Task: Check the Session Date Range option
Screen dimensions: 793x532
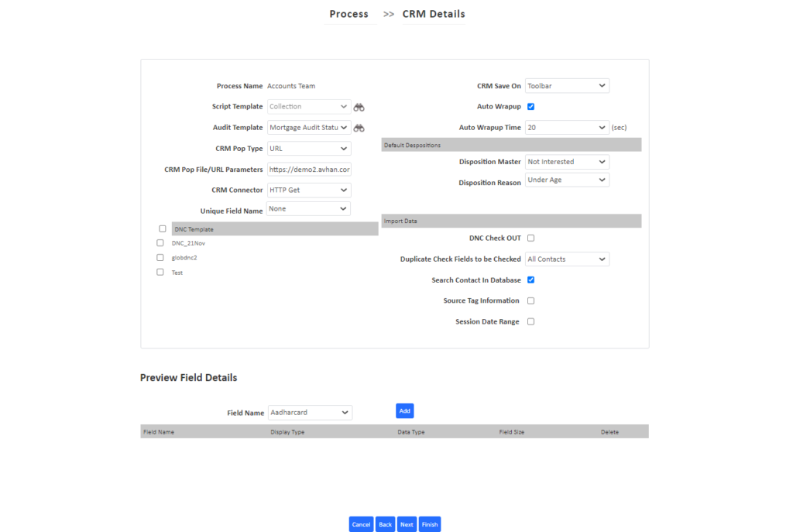Action: 530,321
